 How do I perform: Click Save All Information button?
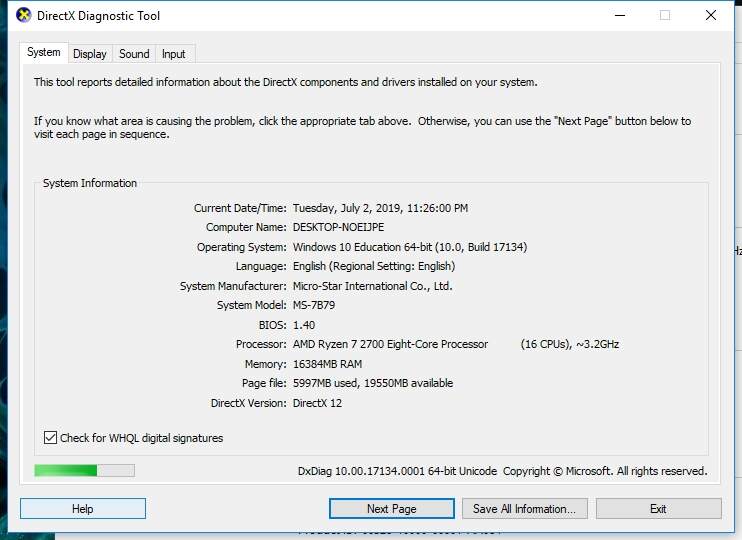click(x=525, y=509)
